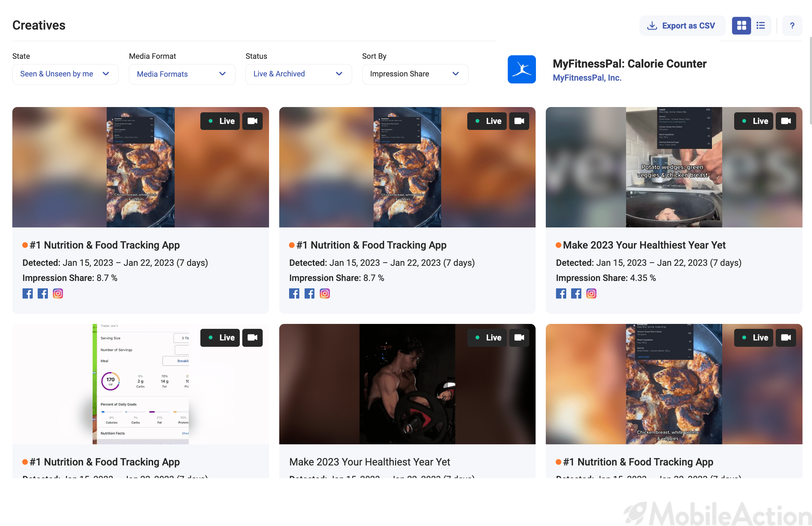Viewport: 812px width, 526px height.
Task: Click the page vertical scrollbar
Action: tap(810, 80)
